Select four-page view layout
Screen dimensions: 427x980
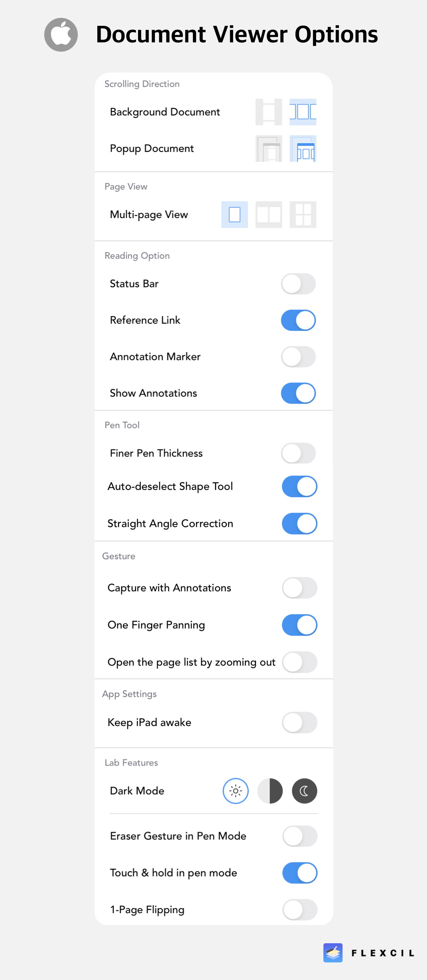click(x=304, y=214)
